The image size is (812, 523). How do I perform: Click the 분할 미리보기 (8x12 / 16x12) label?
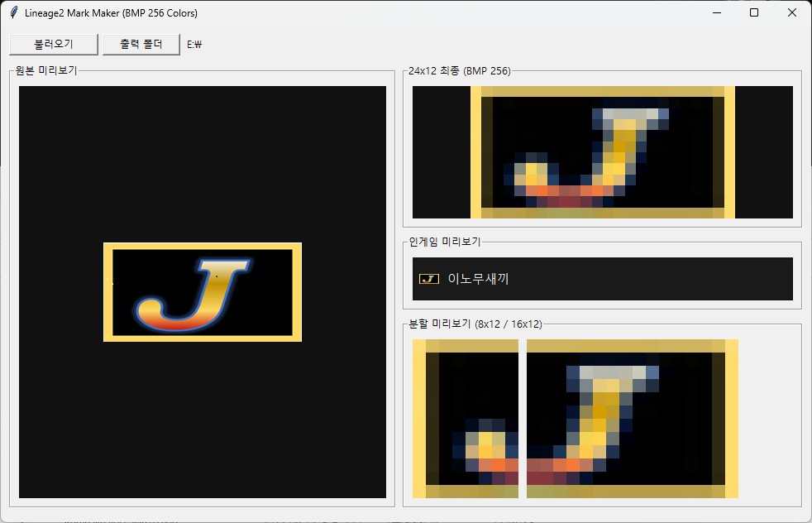[475, 324]
